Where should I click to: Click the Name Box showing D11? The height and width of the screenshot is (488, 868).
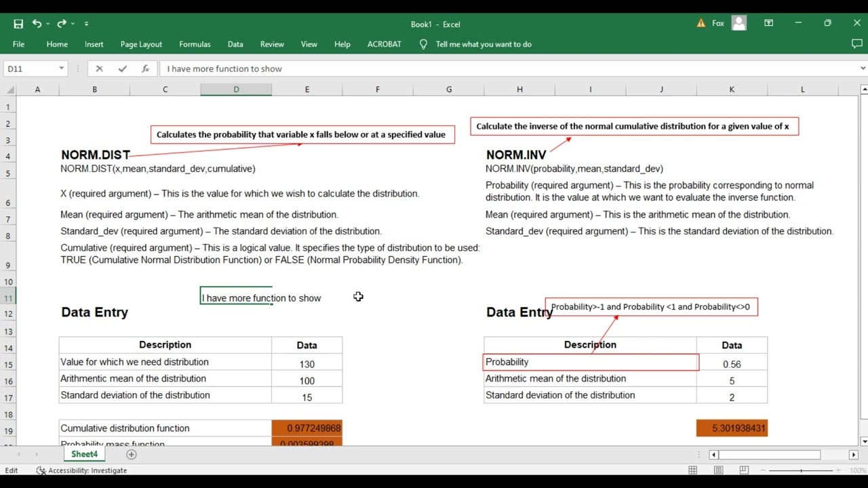point(31,68)
